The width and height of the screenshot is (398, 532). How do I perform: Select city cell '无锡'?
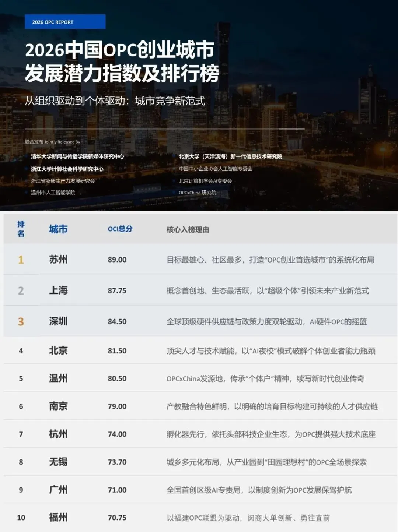coord(58,461)
